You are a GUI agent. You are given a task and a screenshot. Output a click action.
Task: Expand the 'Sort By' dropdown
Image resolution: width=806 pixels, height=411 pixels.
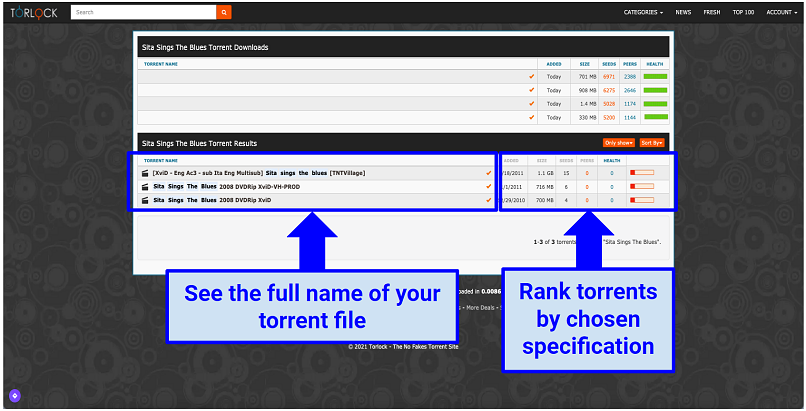(x=652, y=143)
